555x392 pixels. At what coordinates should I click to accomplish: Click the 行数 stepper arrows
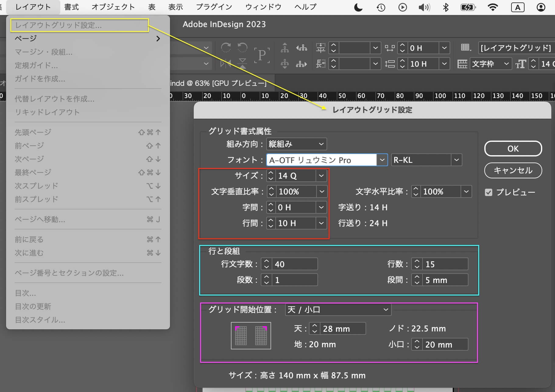[x=417, y=264]
